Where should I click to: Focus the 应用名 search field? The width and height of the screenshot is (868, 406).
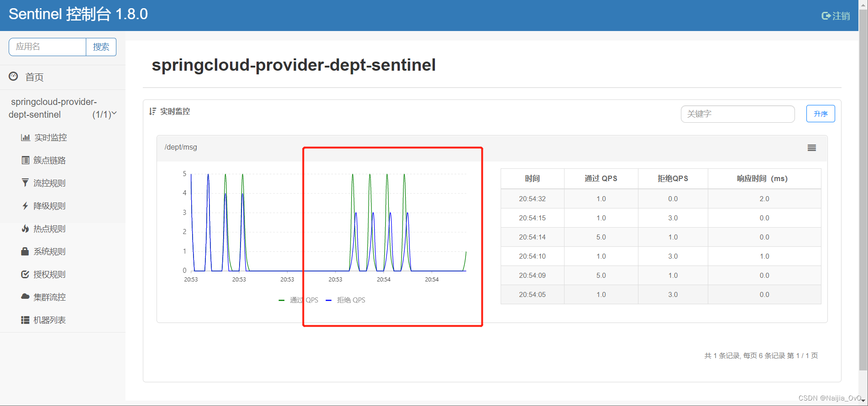(x=47, y=47)
